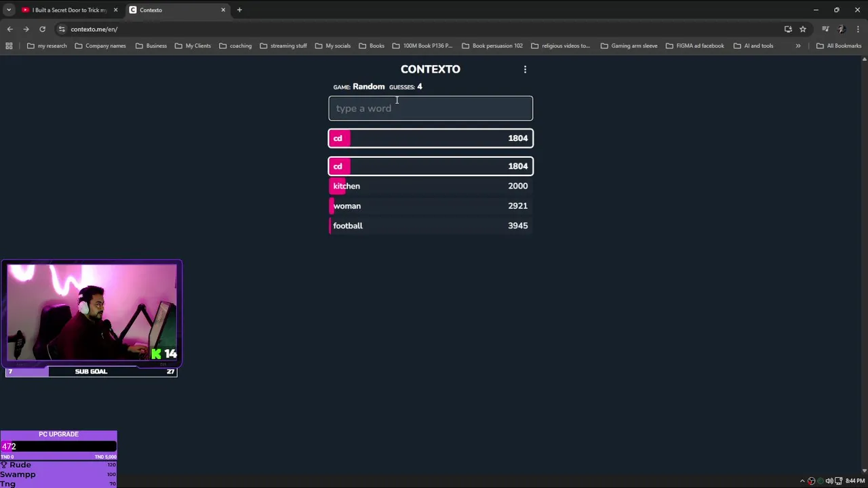Click 'Rude' in donor list
Viewport: 868px width, 488px height.
pos(20,465)
